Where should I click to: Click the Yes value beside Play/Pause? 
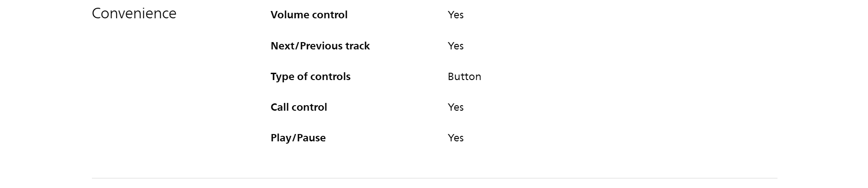tap(456, 138)
